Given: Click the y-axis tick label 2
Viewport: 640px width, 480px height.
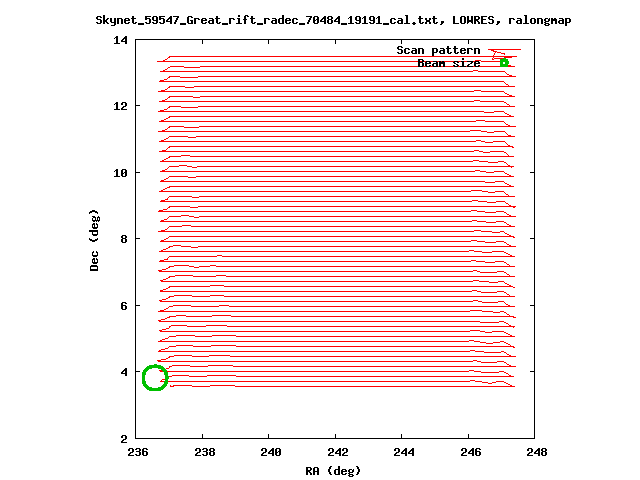Looking at the screenshot, I should tap(124, 439).
